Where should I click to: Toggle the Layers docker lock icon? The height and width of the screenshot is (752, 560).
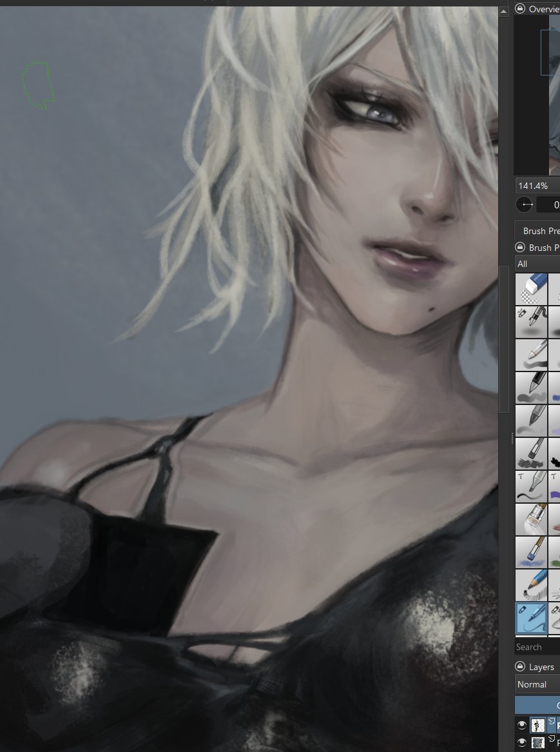(x=521, y=666)
